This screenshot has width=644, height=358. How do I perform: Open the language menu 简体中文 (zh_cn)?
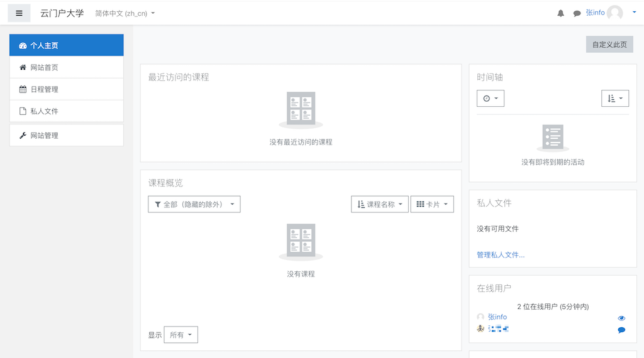(125, 13)
